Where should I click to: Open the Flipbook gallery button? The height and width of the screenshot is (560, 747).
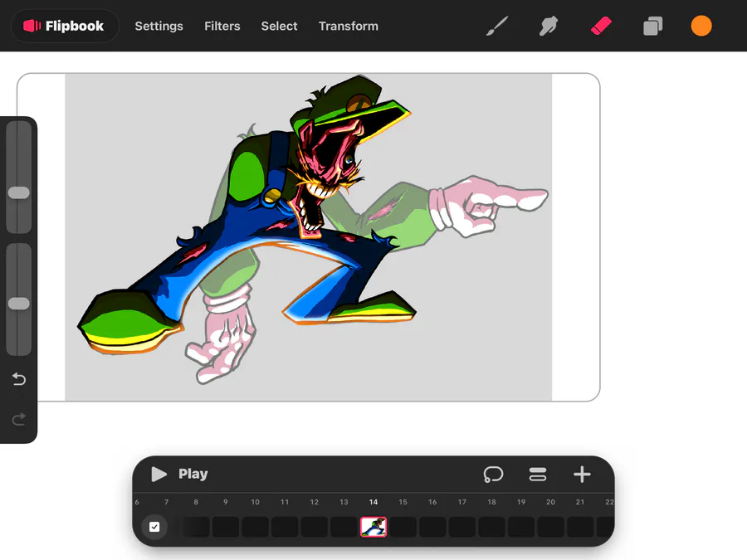point(64,26)
